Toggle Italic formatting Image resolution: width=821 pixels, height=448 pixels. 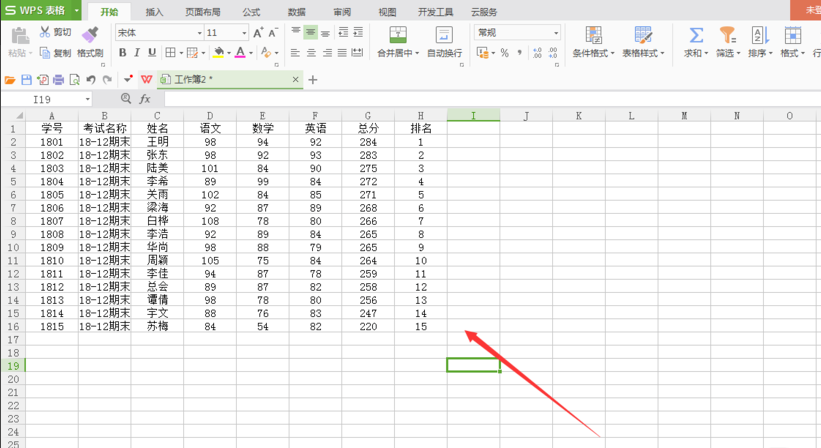(x=137, y=53)
